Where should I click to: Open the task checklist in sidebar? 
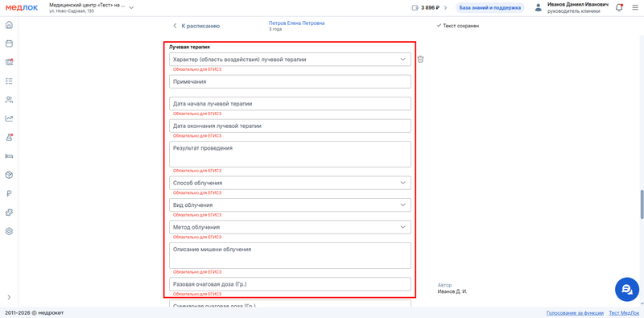9,81
